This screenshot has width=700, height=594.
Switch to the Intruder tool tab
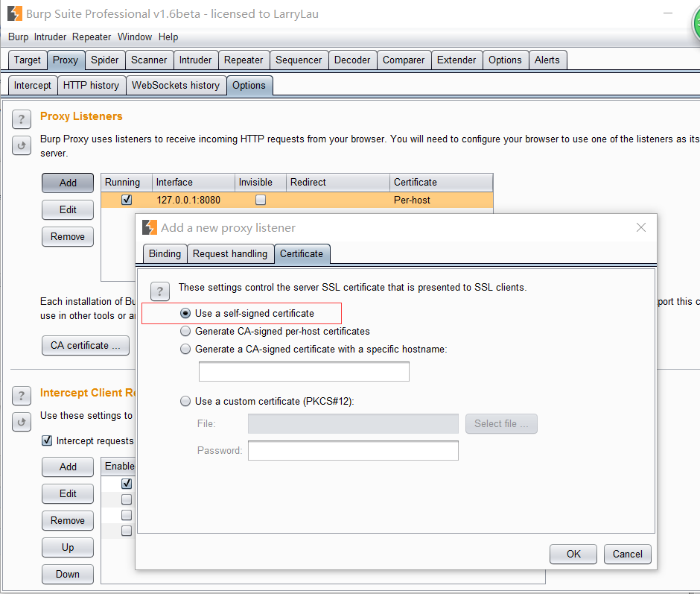196,60
